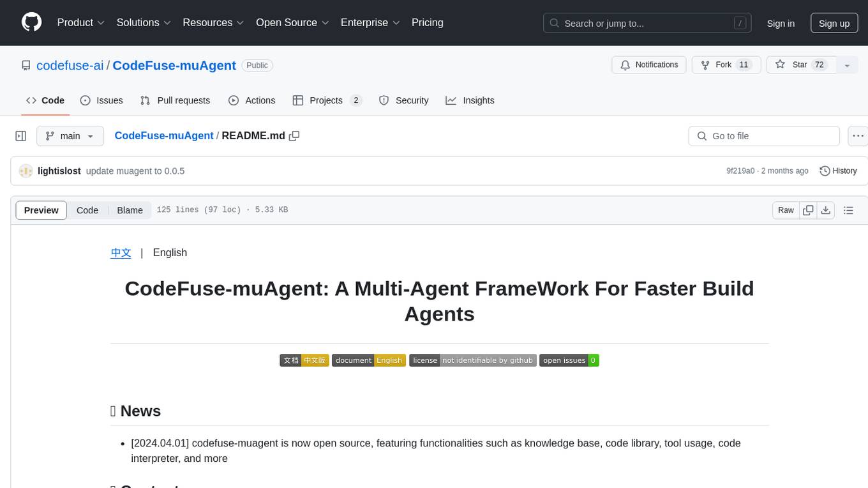Copy the README.md file path
This screenshot has width=868, height=488.
[294, 136]
